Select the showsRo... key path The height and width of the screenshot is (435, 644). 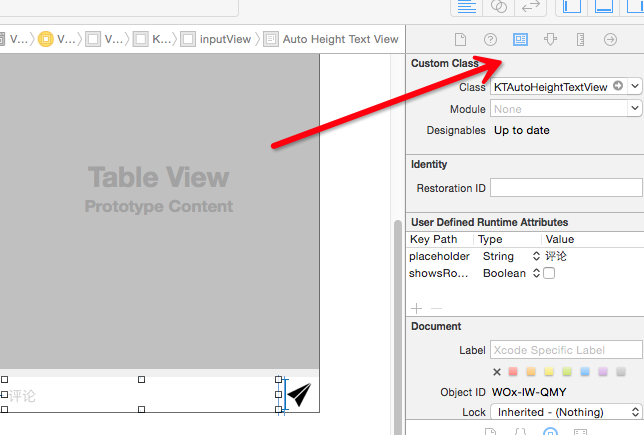tap(438, 273)
